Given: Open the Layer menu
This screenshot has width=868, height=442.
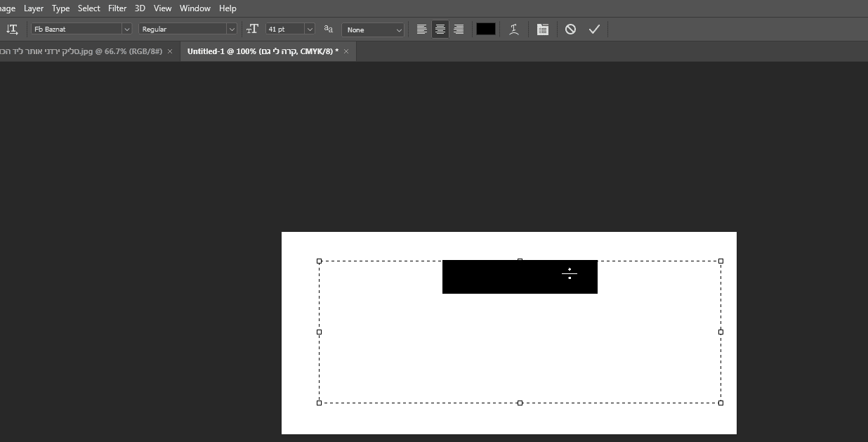Looking at the screenshot, I should [x=34, y=8].
